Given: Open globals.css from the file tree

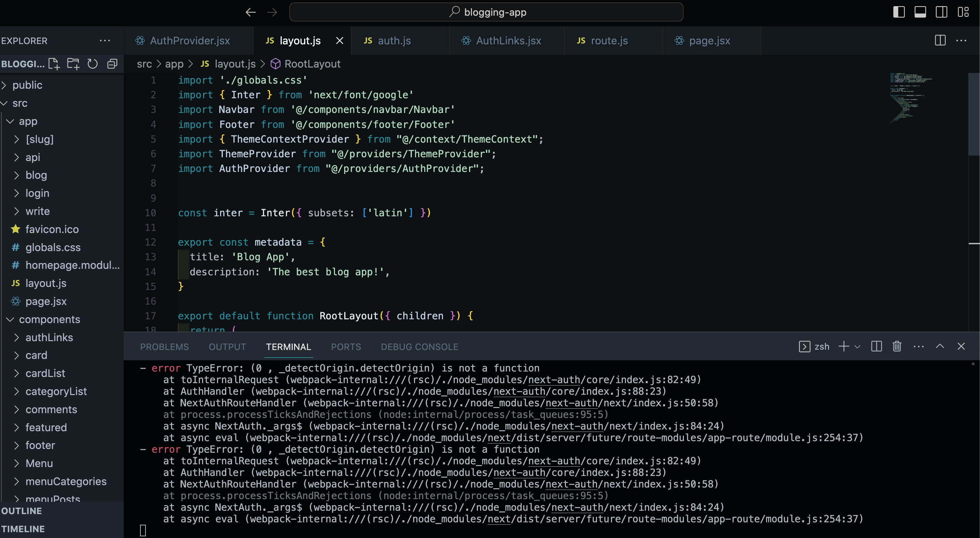Looking at the screenshot, I should click(x=53, y=247).
